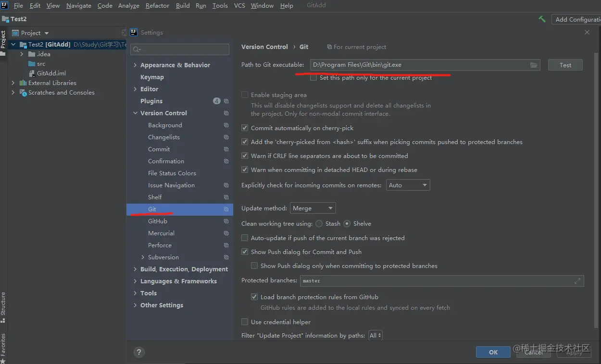Click the help question mark button
Image resolution: width=601 pixels, height=364 pixels.
pyautogui.click(x=138, y=352)
